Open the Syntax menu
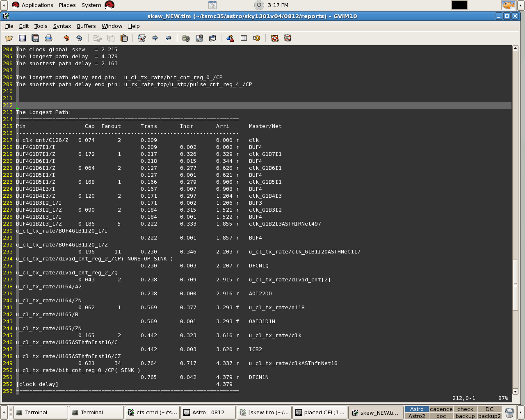 point(62,26)
